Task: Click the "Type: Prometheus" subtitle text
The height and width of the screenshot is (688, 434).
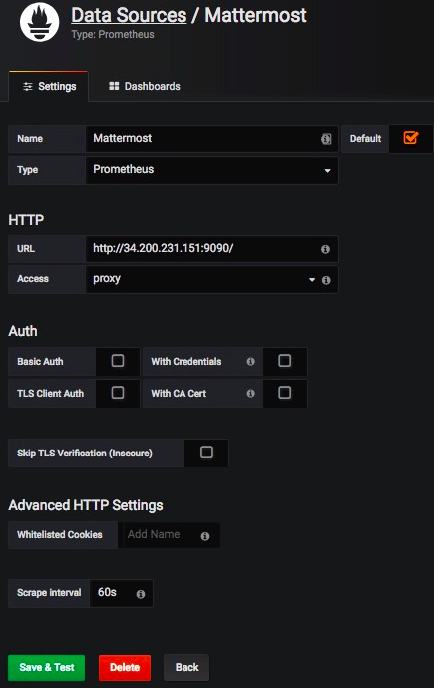Action: coord(113,35)
